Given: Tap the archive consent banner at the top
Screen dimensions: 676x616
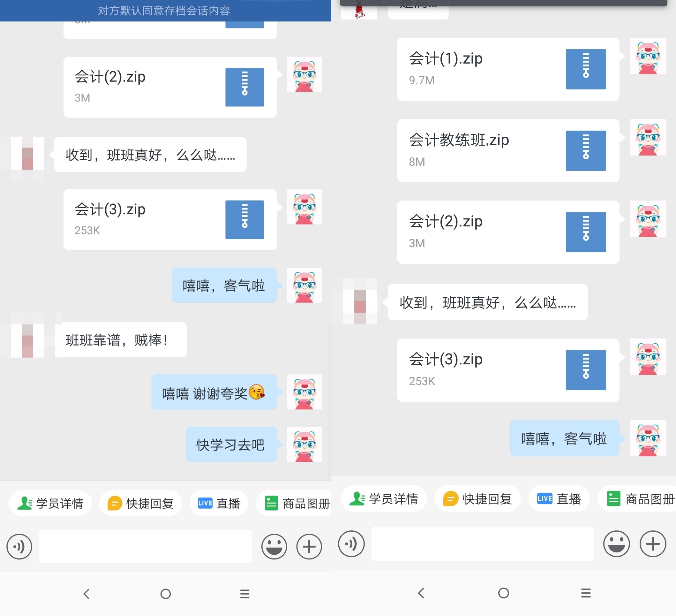Looking at the screenshot, I should click(x=164, y=11).
